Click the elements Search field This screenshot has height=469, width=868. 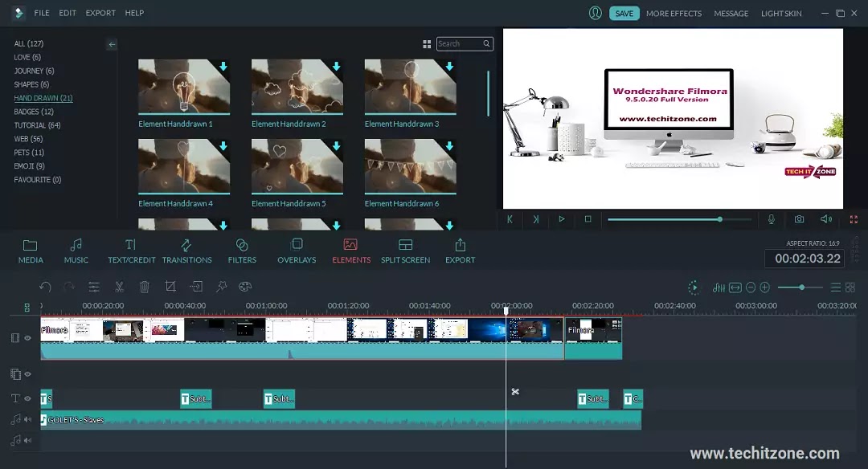pos(465,43)
